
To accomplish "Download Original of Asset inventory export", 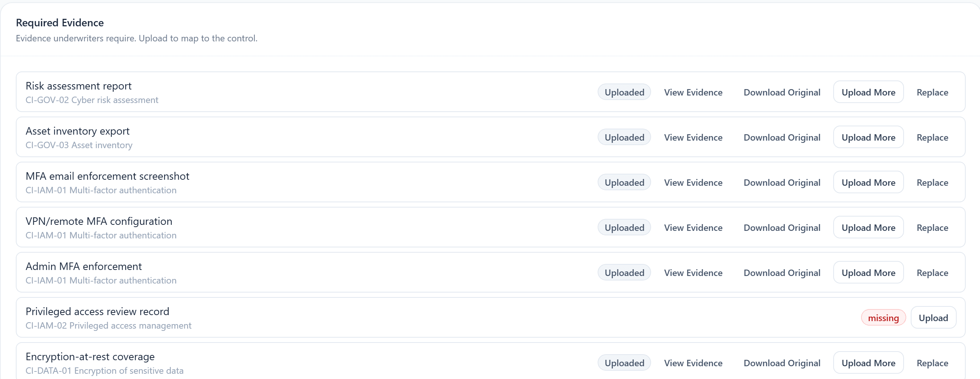I will tap(782, 138).
